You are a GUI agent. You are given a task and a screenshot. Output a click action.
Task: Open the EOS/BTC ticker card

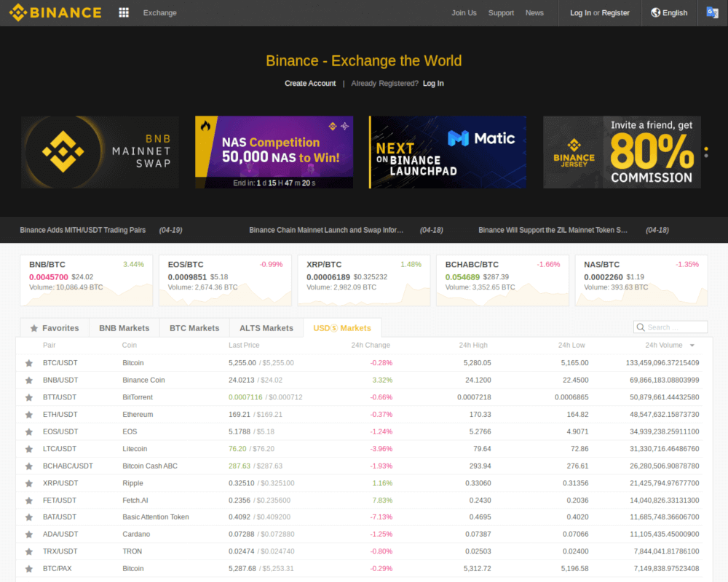(225, 280)
